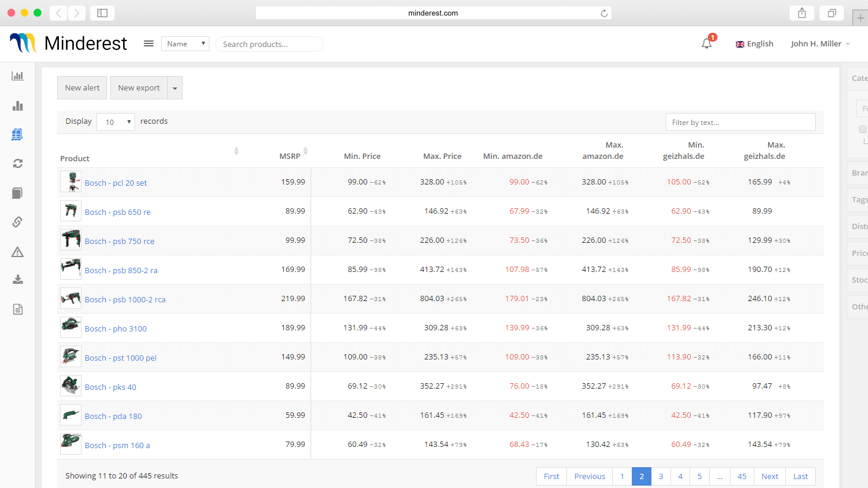Open Bosch - pda 180 link
The image size is (868, 488).
[x=113, y=416]
